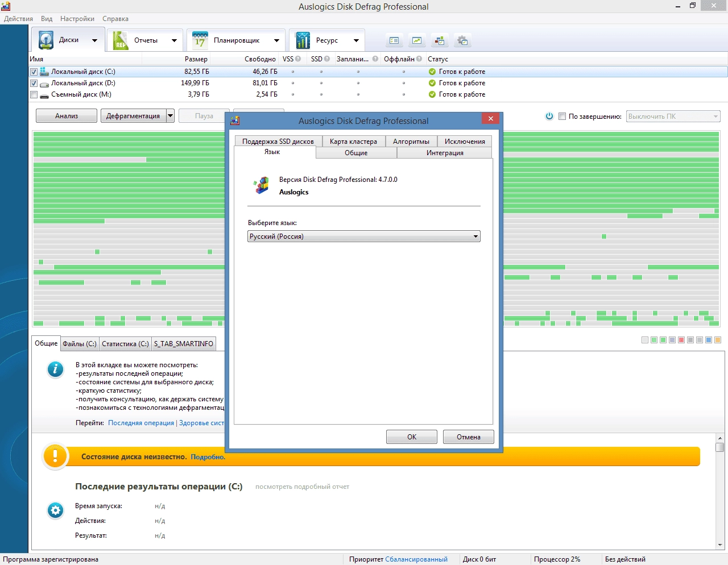This screenshot has width=728, height=565.
Task: Click the green check status icon for disk M:
Action: coord(432,94)
